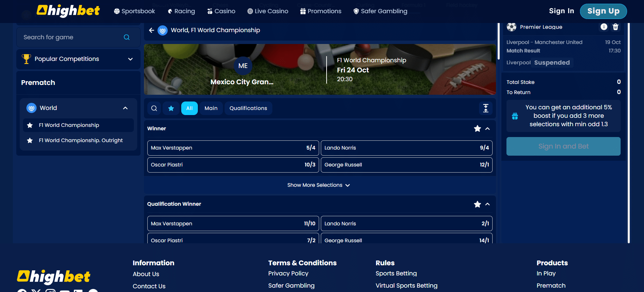Viewport: 644px width, 292px height.
Task: Select Max Verstappen at 5/4 to win
Action: [x=233, y=148]
